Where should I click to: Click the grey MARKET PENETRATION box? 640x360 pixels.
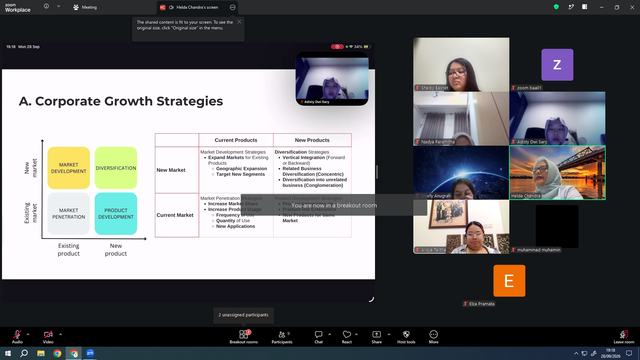(69, 213)
